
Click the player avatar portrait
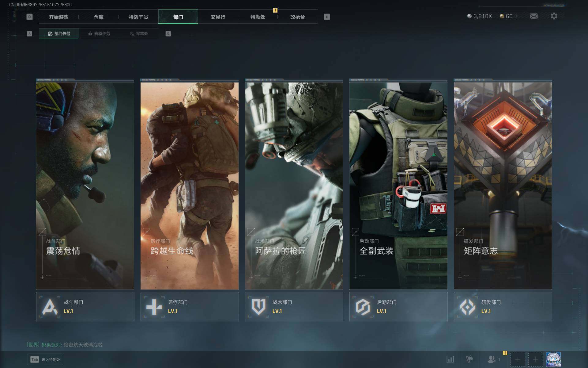[x=553, y=359]
